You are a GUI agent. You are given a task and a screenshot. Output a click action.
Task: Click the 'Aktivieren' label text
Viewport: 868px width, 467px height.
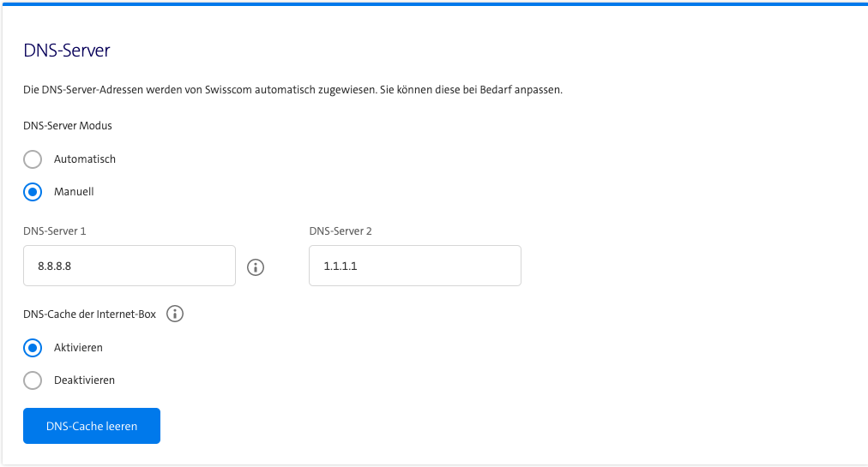[x=78, y=348]
